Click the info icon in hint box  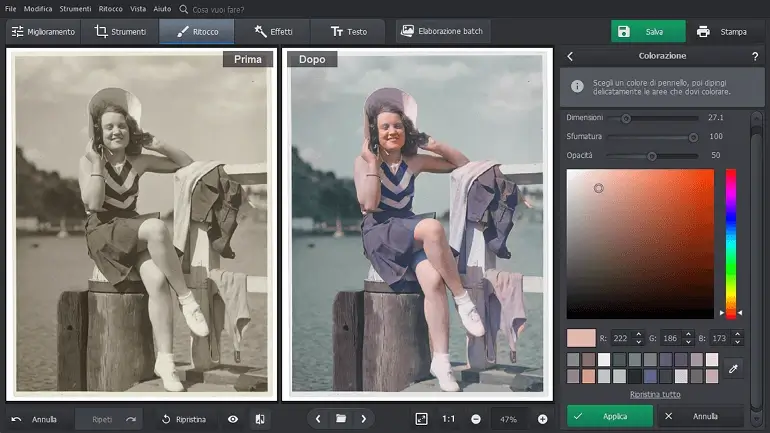pos(577,86)
